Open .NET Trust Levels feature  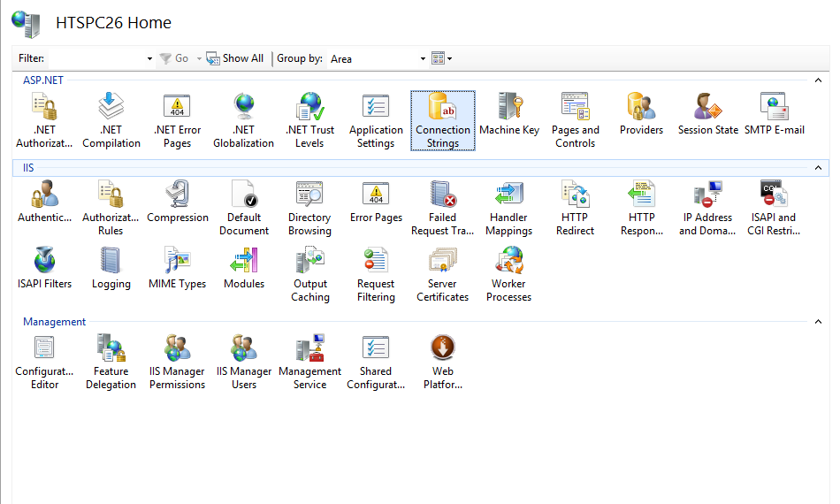(309, 120)
